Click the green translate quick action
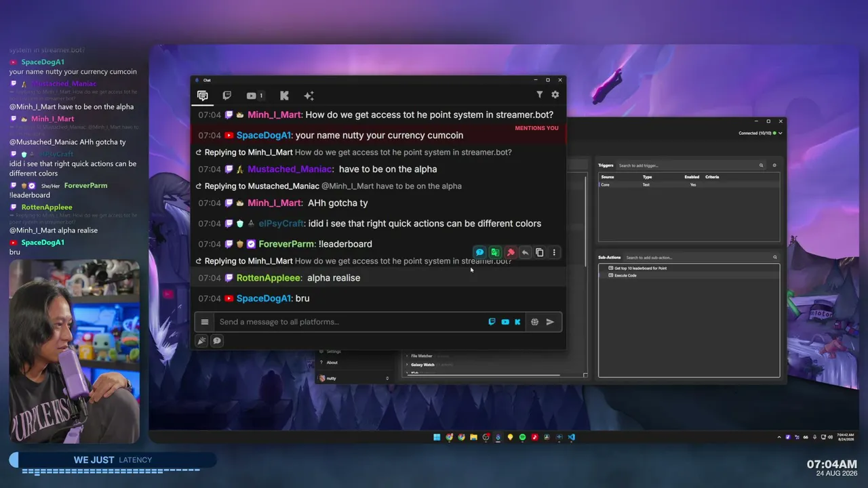The image size is (868, 488). pyautogui.click(x=495, y=253)
